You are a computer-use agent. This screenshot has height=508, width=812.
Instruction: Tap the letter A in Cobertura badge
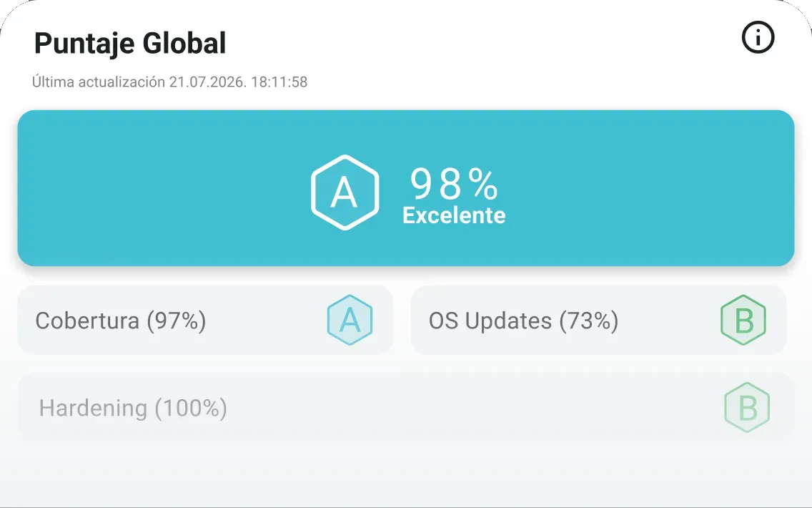[350, 321]
